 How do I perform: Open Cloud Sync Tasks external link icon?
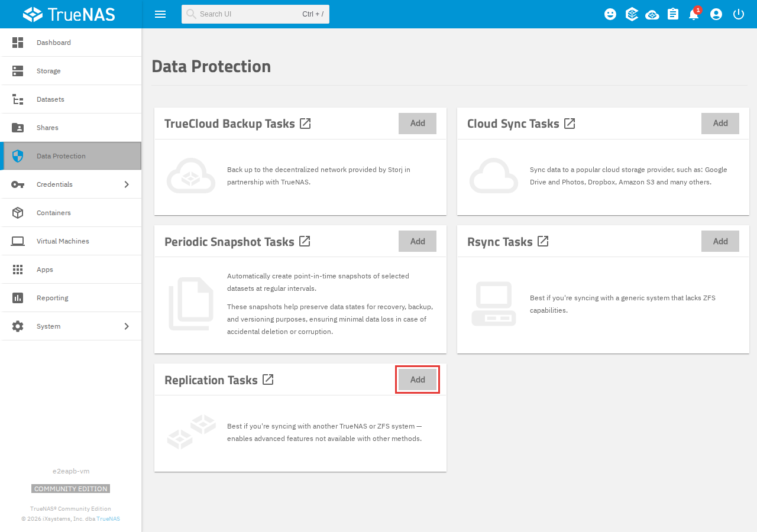(570, 124)
